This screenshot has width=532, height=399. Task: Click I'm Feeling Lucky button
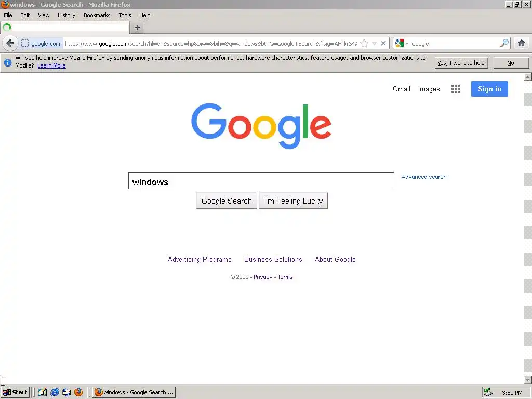pos(294,201)
